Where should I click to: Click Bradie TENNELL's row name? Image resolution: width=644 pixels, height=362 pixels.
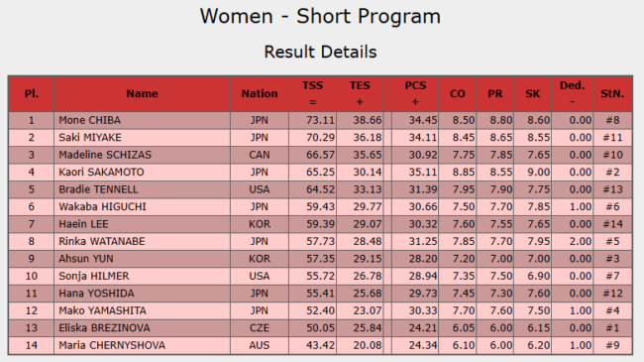[98, 189]
